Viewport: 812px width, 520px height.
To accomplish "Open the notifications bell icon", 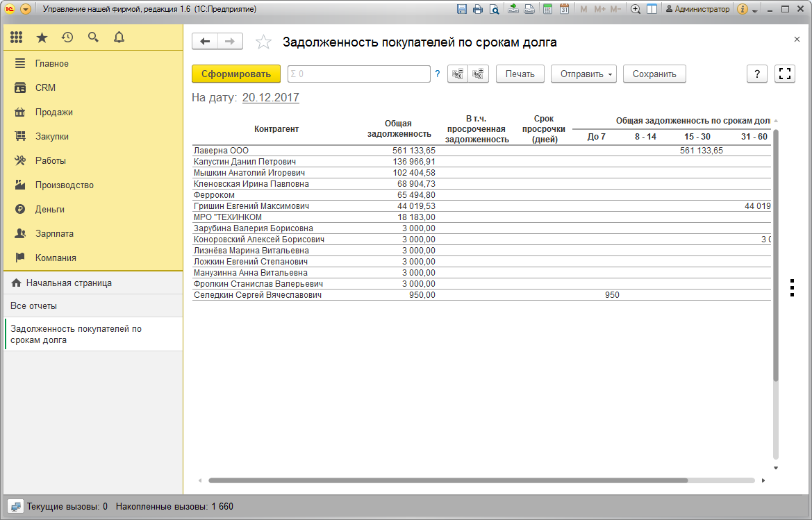I will click(x=119, y=37).
